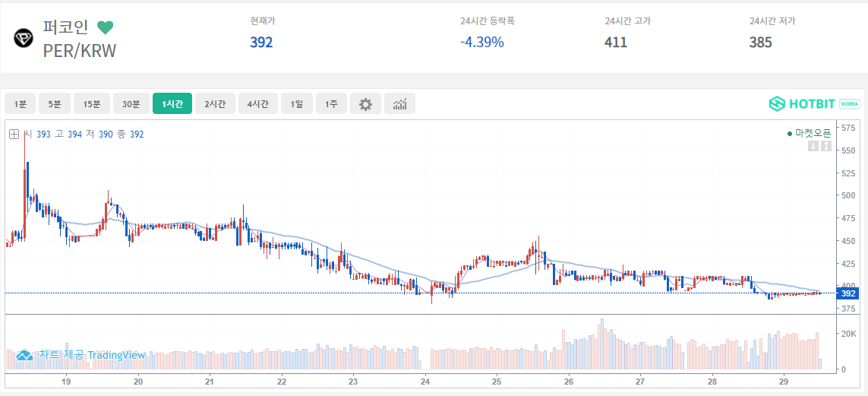Image resolution: width=868 pixels, height=396 pixels.
Task: Click the downward arrow chart scale icon
Action: [813, 146]
